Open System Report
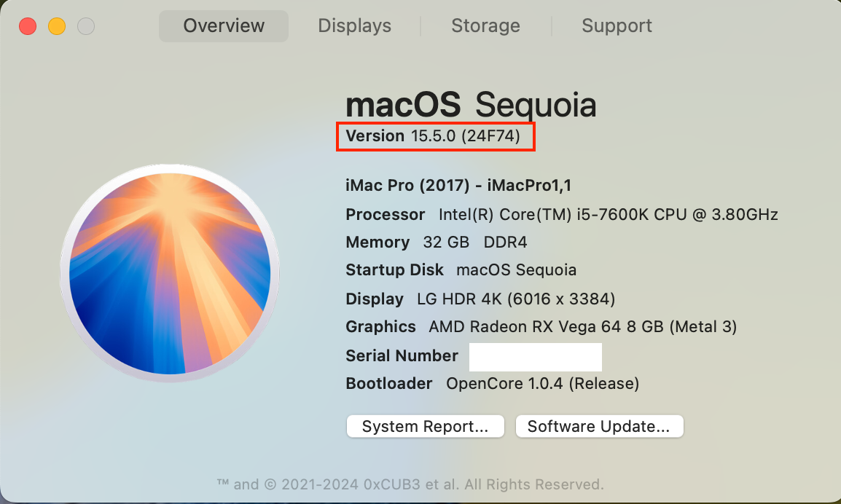The height and width of the screenshot is (504, 841). [425, 427]
